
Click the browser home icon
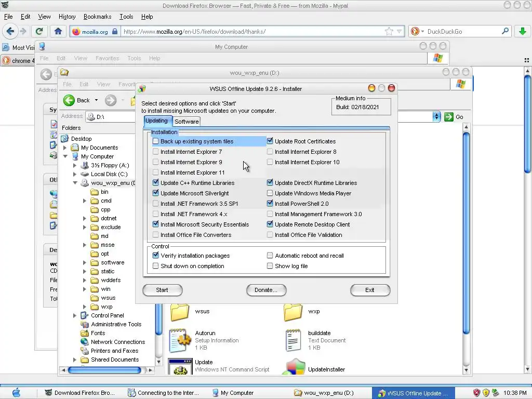point(58,32)
